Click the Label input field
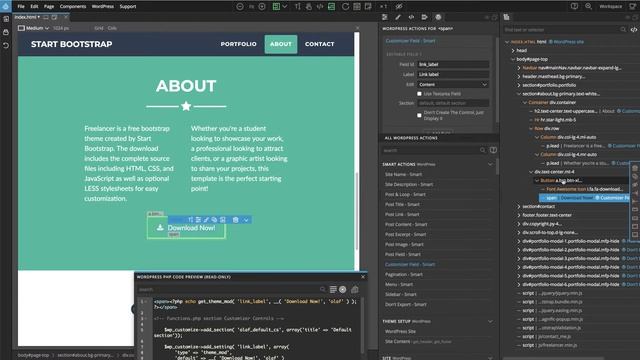This screenshot has height=360, width=640. [453, 74]
